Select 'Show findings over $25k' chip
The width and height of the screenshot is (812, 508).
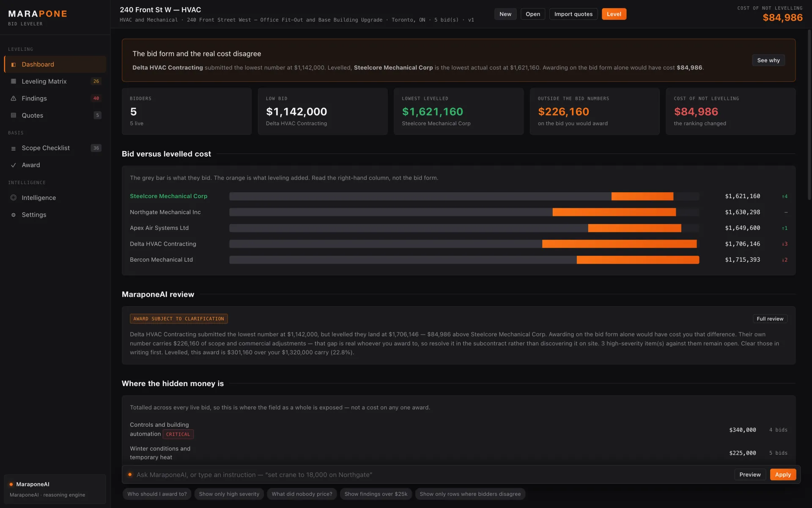(x=376, y=494)
